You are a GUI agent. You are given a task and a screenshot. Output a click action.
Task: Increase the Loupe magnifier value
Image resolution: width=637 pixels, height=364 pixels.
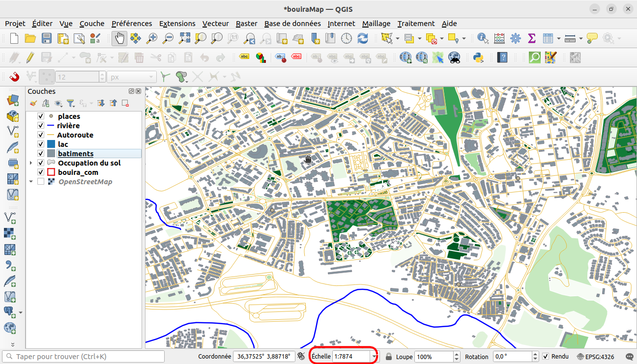[x=457, y=354]
